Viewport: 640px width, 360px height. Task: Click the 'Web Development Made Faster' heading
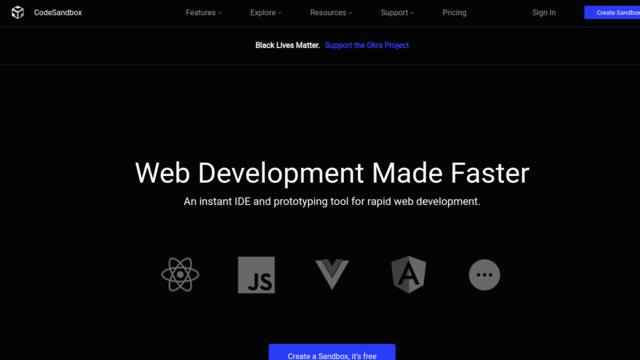(x=332, y=173)
